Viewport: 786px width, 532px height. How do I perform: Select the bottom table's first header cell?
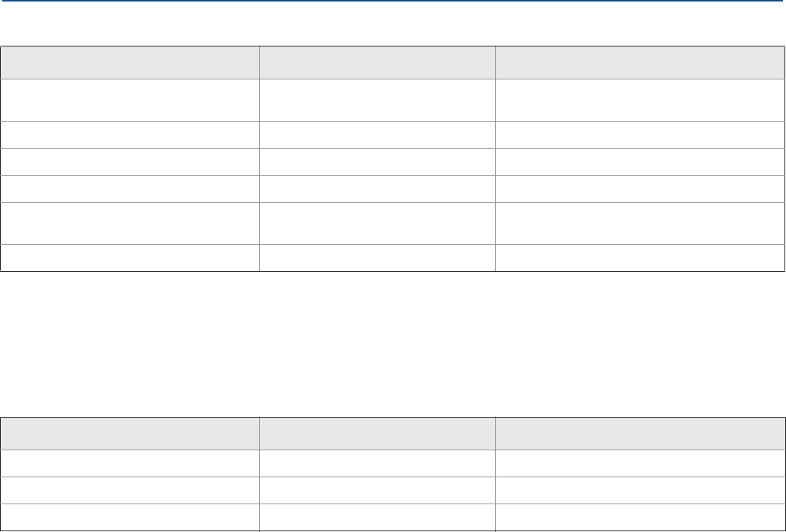130,434
